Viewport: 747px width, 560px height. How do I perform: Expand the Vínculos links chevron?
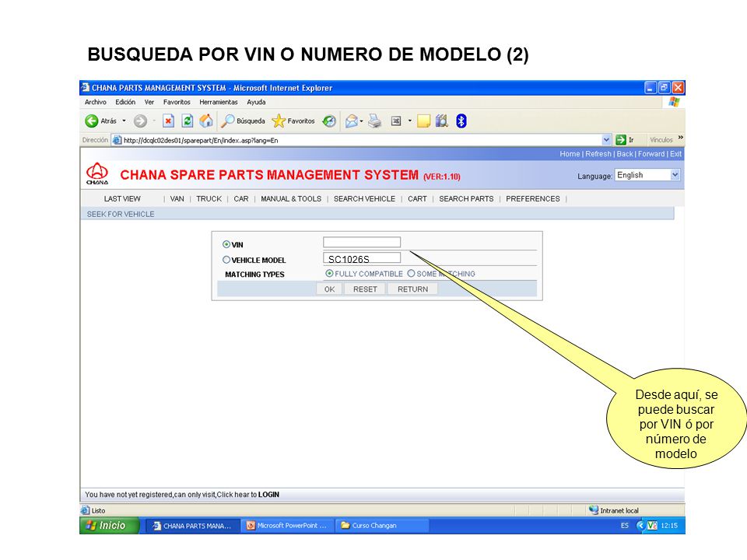tap(680, 138)
